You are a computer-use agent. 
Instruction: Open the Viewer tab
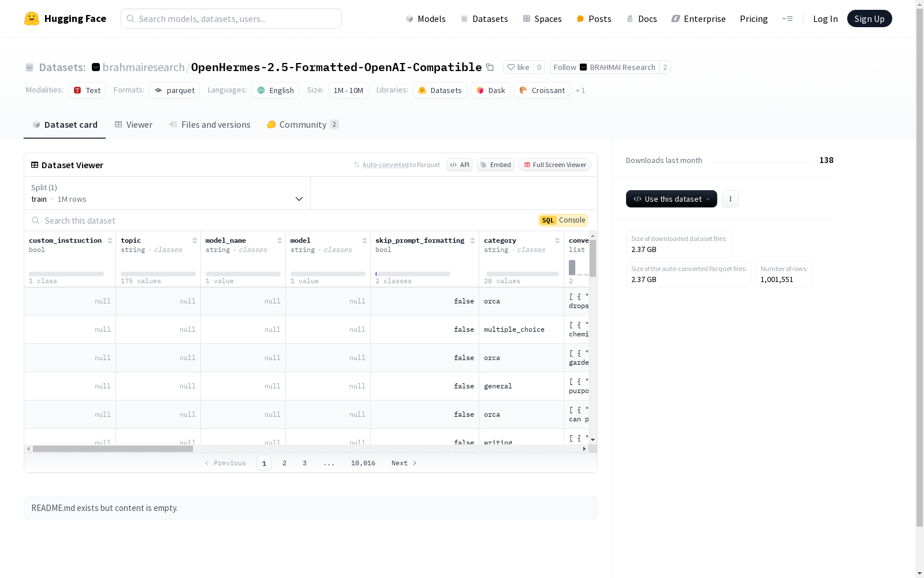click(133, 125)
